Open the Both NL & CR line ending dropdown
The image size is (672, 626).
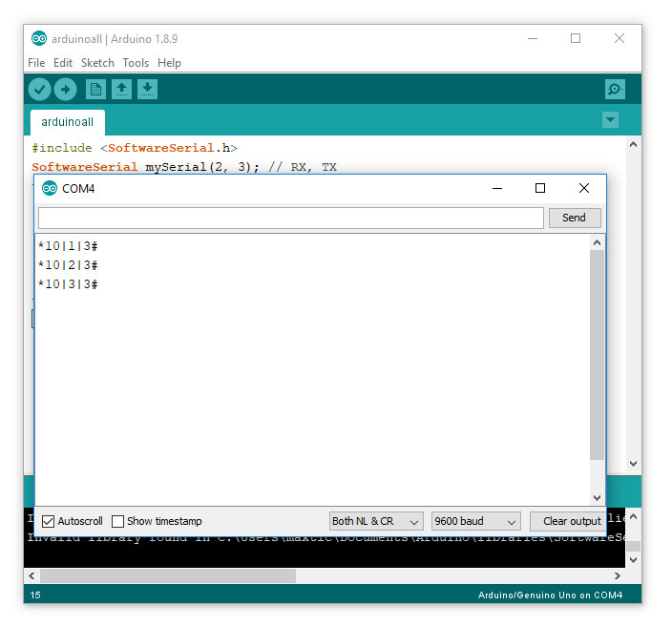pos(376,521)
